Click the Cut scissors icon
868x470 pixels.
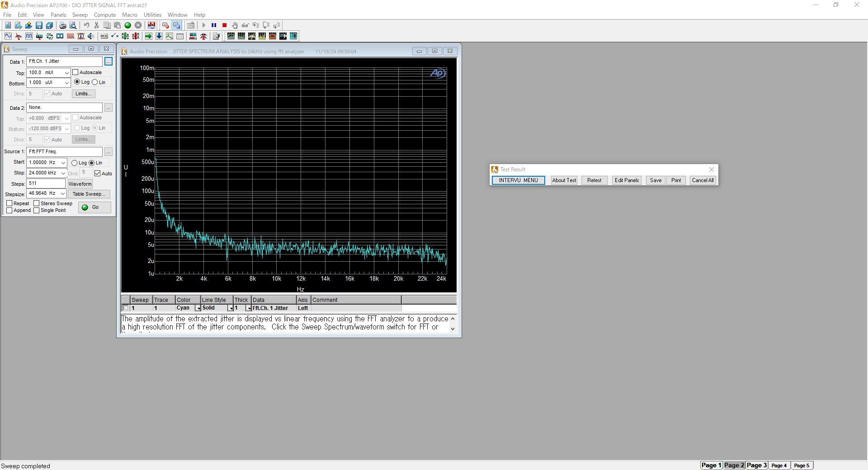click(x=96, y=25)
